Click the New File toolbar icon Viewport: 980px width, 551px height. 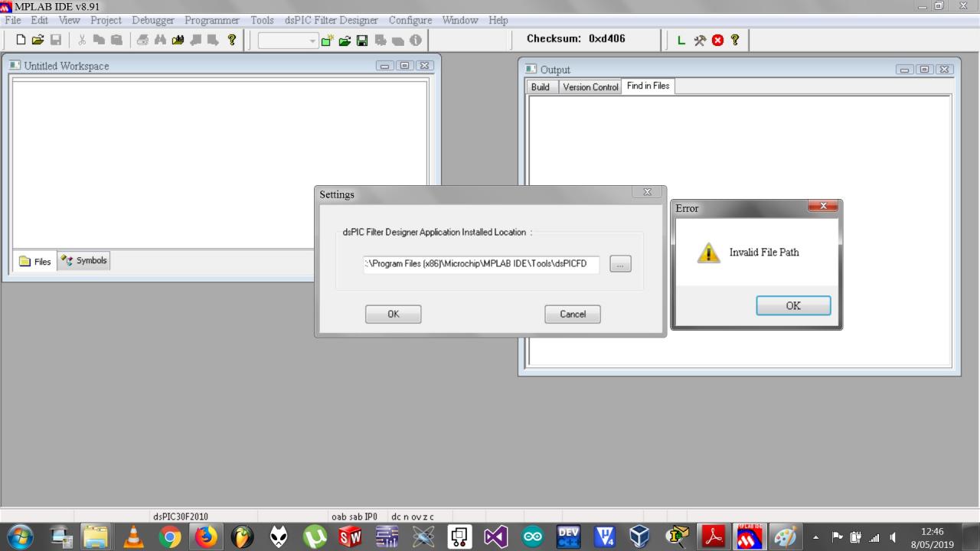point(21,40)
